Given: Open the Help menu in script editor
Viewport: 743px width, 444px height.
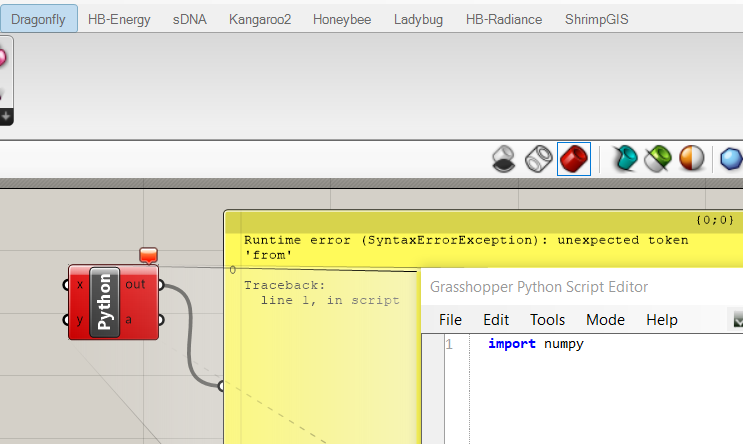Looking at the screenshot, I should click(x=661, y=320).
